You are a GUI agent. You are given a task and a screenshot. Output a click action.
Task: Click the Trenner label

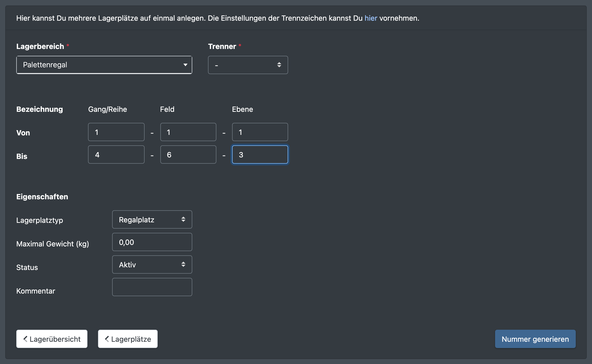tap(222, 46)
